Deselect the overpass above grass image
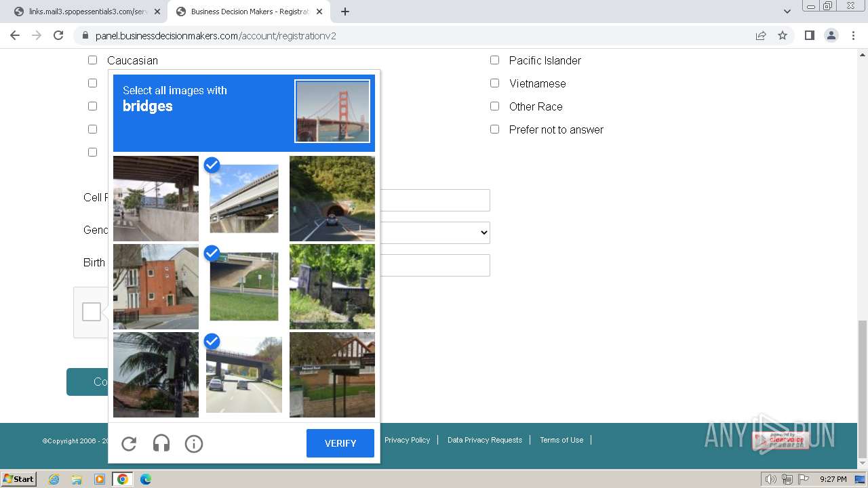The width and height of the screenshot is (868, 488). pos(244,287)
